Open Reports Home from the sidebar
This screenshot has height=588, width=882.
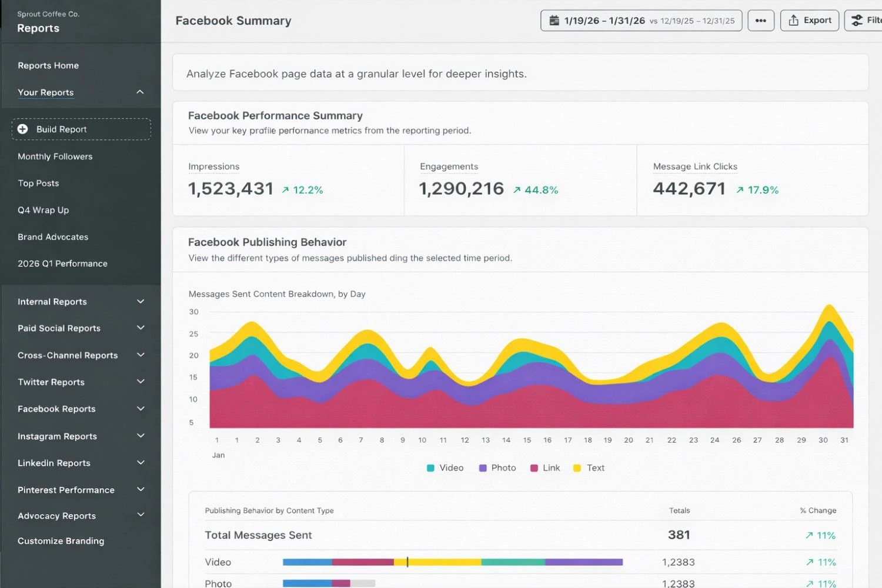point(48,65)
